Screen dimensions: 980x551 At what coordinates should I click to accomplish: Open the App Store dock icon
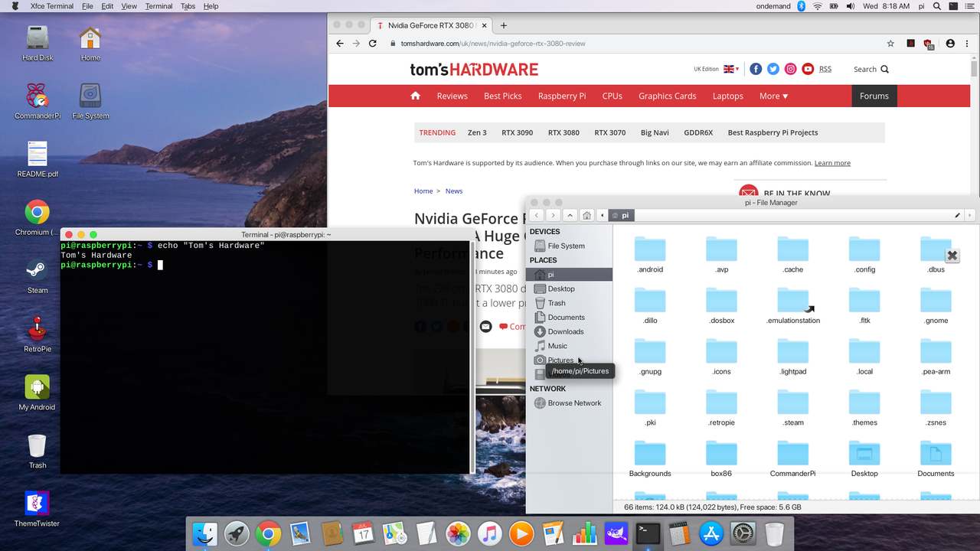pos(711,533)
